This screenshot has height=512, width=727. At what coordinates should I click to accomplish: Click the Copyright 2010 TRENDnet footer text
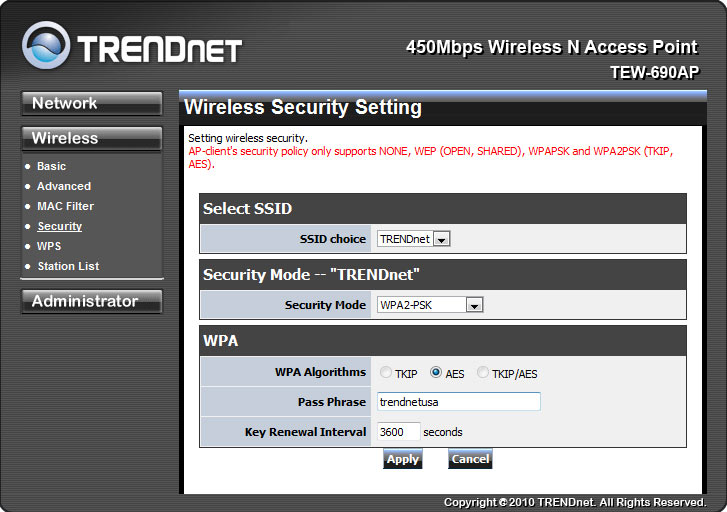pos(575,502)
